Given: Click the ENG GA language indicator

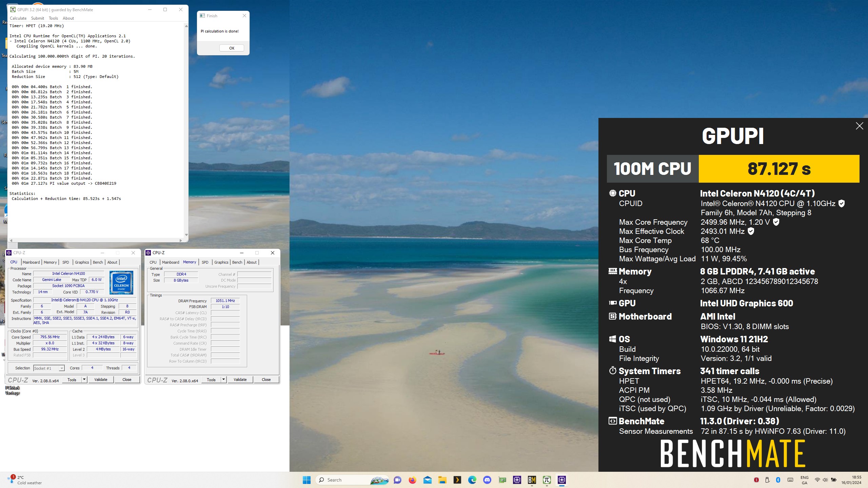Looking at the screenshot, I should tap(805, 480).
